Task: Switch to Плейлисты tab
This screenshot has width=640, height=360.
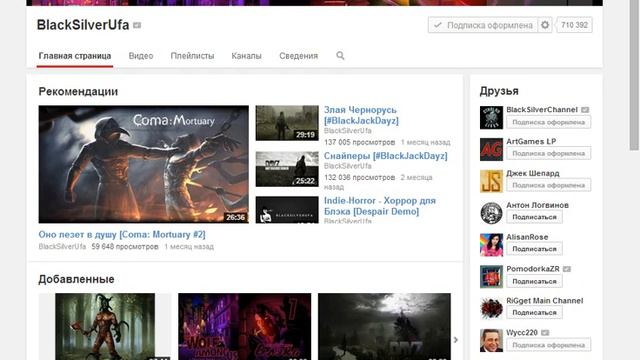Action: click(x=192, y=56)
